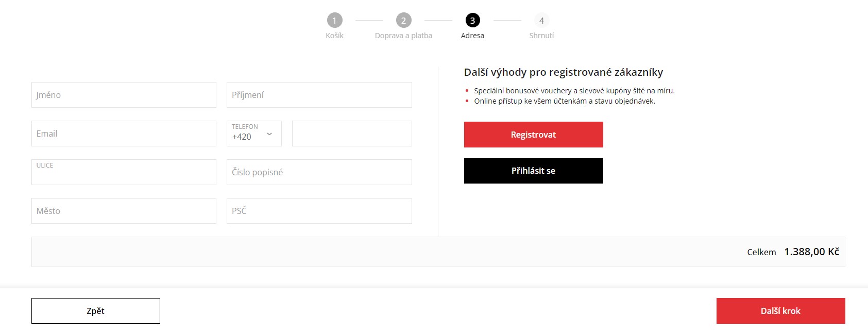Focus the Příjmení input field
868x331 pixels.
click(x=319, y=95)
